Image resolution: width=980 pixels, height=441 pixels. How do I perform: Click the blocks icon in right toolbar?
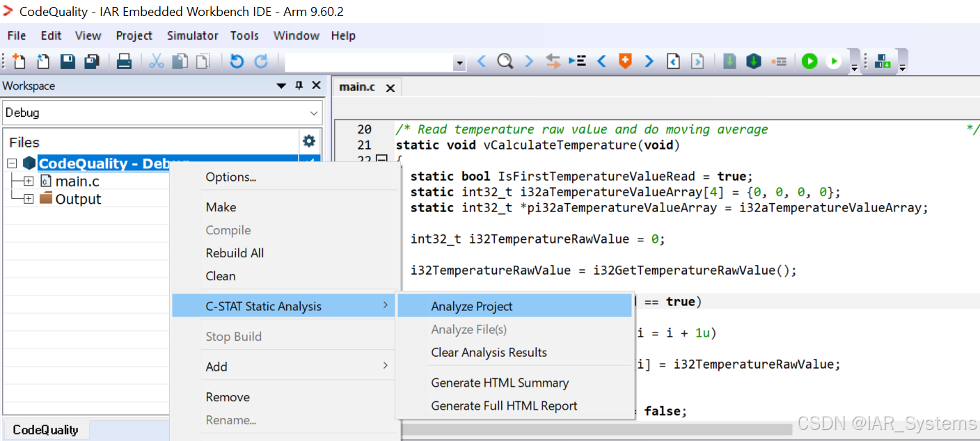(883, 62)
